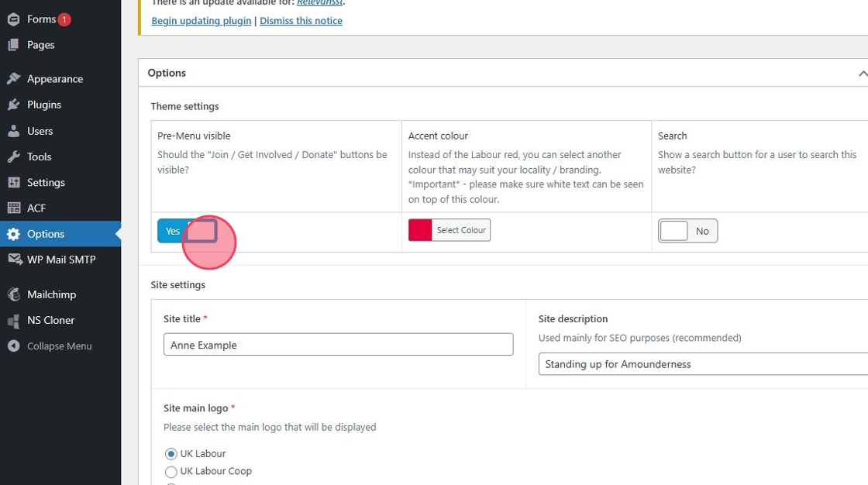Open the ACF menu item
The image size is (868, 485).
pos(36,208)
